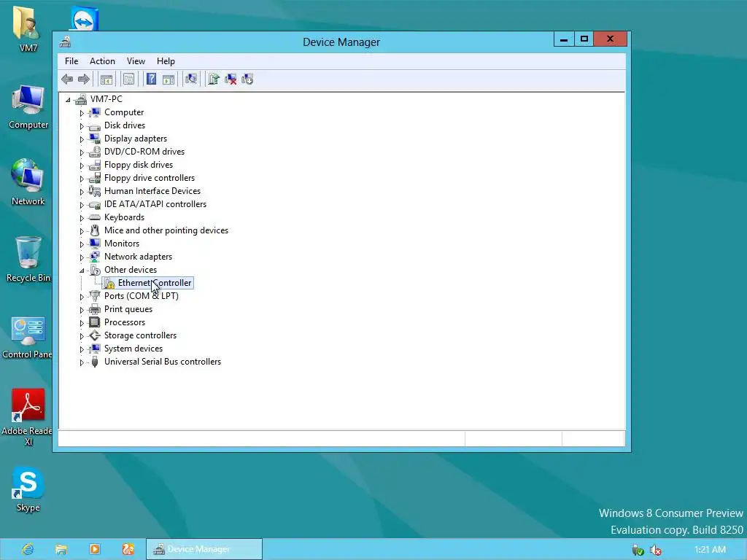Click the Device Manager taskbar button
Screen dimensions: 747x560
click(x=204, y=549)
